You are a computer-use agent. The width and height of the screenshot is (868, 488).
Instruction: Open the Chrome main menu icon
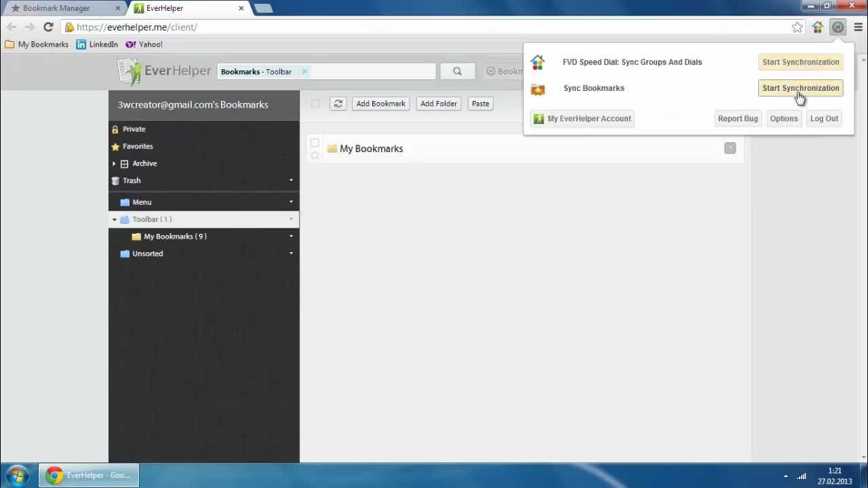click(858, 27)
